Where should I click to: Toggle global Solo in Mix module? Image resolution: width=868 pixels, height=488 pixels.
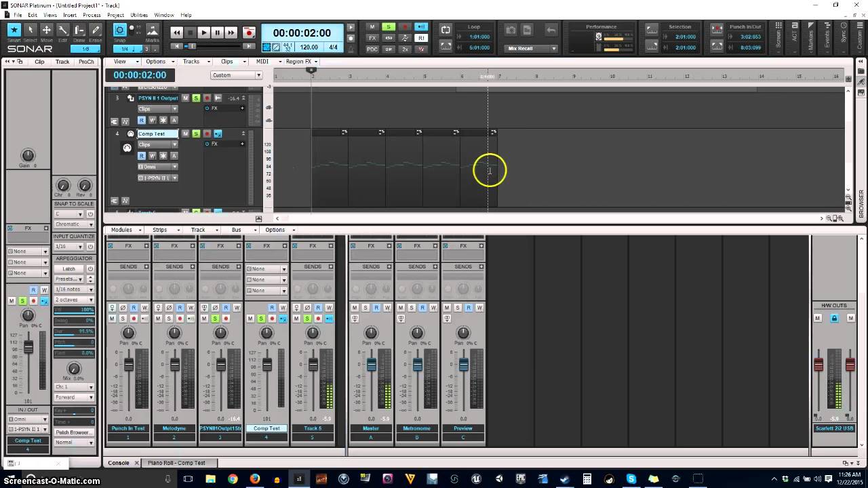(x=388, y=27)
